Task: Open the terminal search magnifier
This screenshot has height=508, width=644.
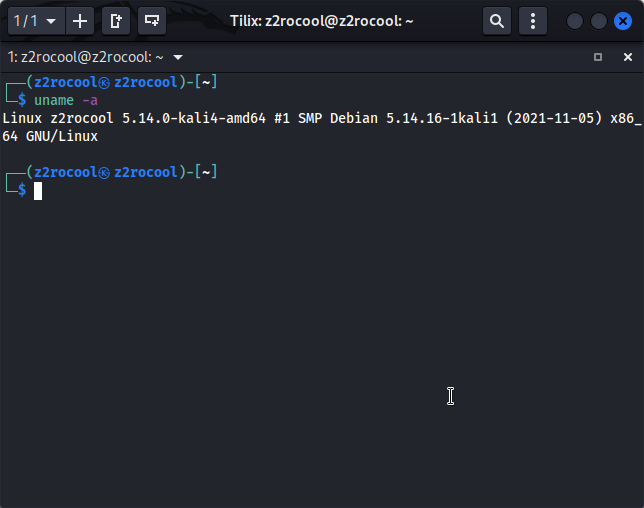Action: point(497,21)
